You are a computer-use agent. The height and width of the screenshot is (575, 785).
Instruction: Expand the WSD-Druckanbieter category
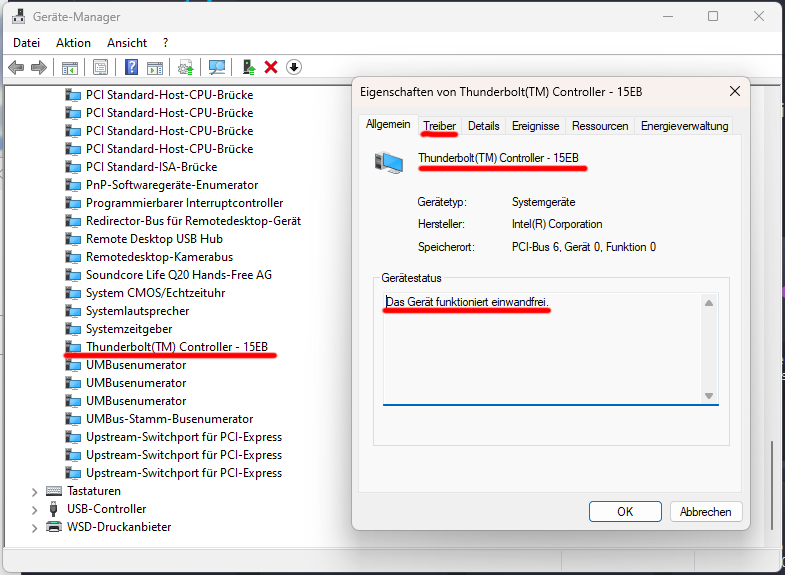(34, 527)
